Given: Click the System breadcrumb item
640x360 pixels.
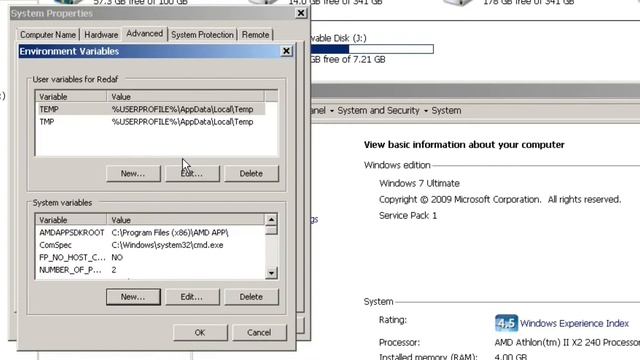Looking at the screenshot, I should [447, 111].
